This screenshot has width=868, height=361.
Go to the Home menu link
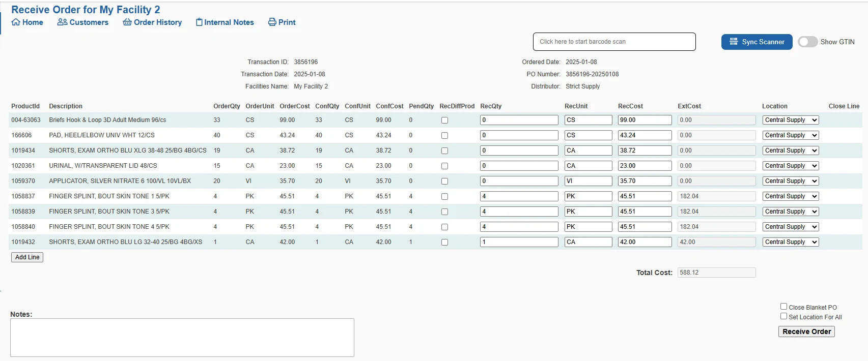(27, 22)
